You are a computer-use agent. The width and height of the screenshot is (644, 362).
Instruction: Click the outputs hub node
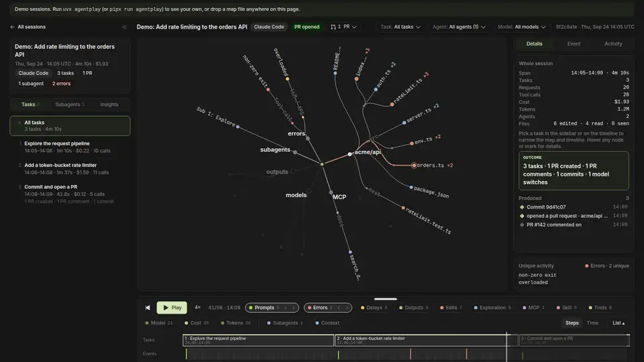293,171
